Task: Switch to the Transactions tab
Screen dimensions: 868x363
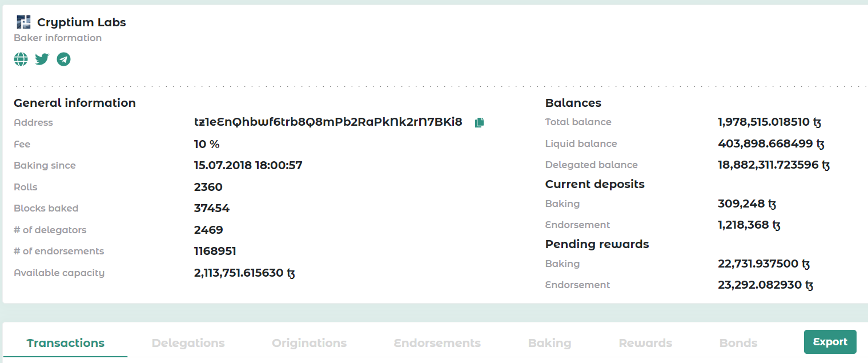Action: tap(66, 343)
